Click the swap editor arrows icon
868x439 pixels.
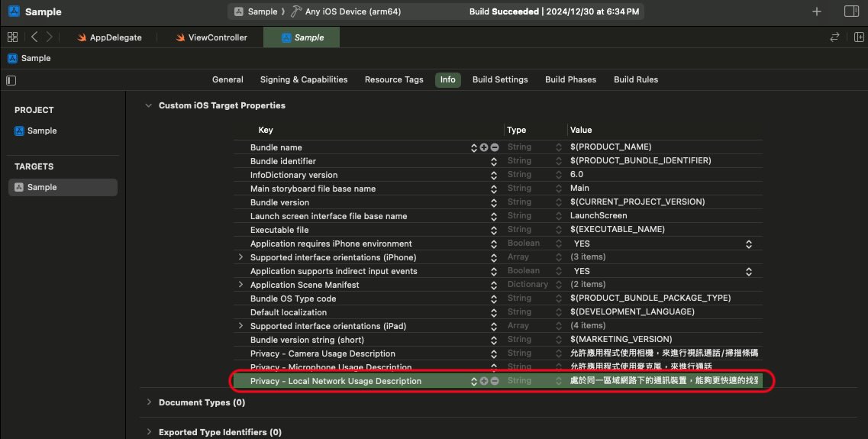(834, 37)
